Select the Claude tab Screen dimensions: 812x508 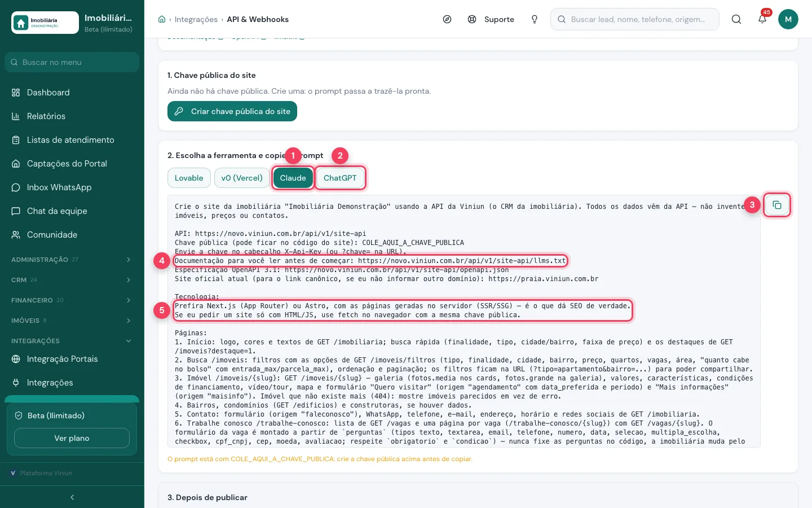tap(293, 178)
